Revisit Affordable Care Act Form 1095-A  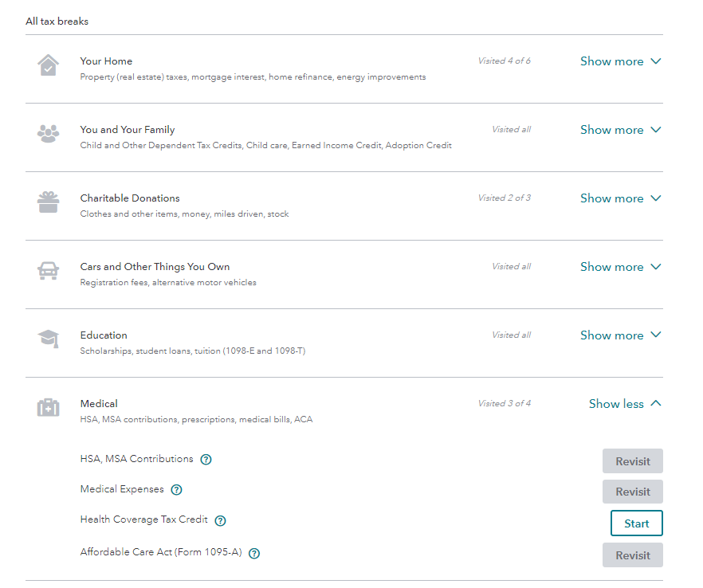coord(632,555)
